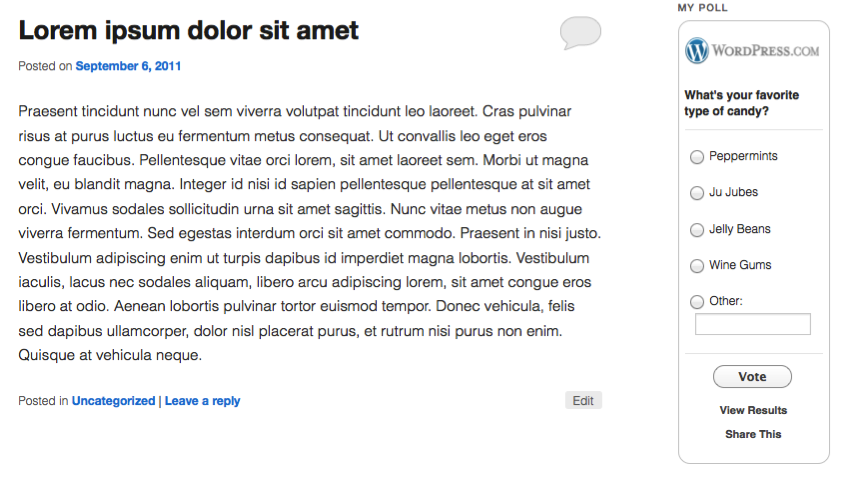Click the Edit post button
The height and width of the screenshot is (477, 843).
coord(583,401)
